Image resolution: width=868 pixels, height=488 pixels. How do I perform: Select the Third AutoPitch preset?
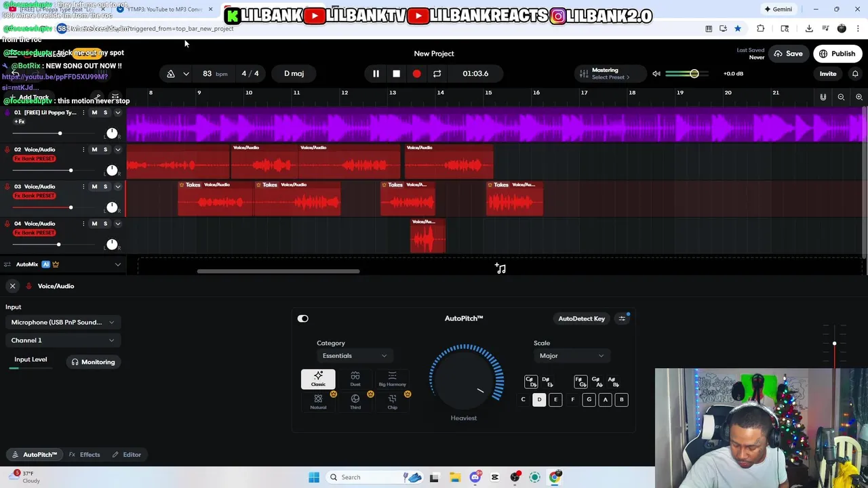[x=355, y=401]
